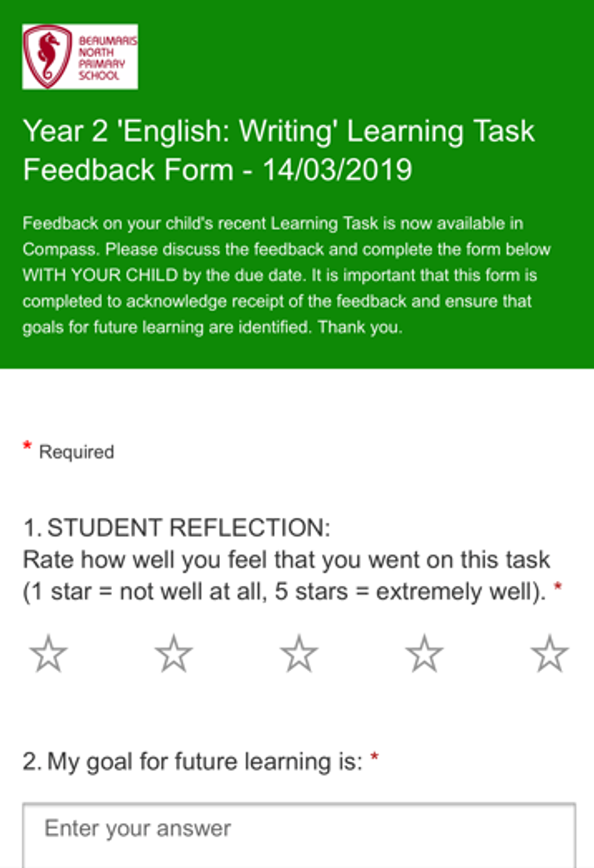Click the 'STUDENT REFLECTION' question heading
The width and height of the screenshot is (594, 868).
pyautogui.click(x=177, y=529)
